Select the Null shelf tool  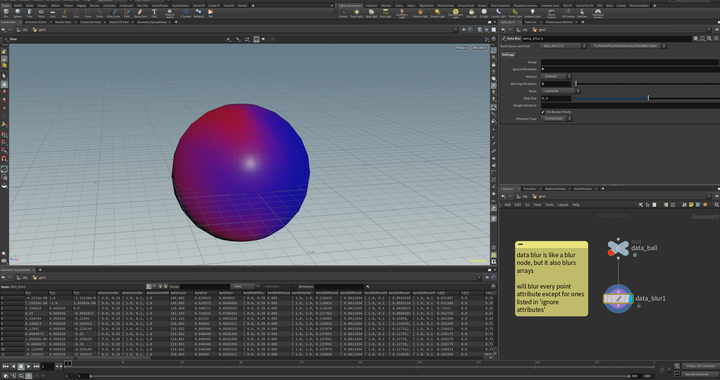pyautogui.click(x=64, y=13)
